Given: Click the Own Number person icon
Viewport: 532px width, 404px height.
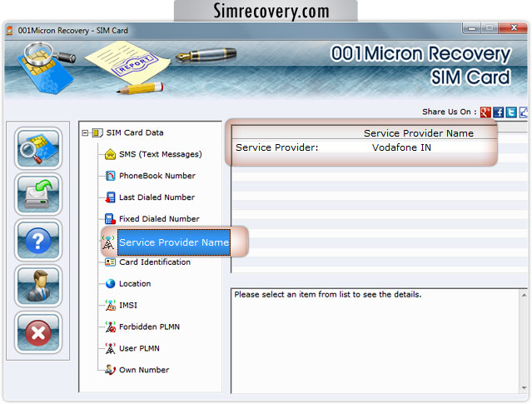Looking at the screenshot, I should (110, 370).
